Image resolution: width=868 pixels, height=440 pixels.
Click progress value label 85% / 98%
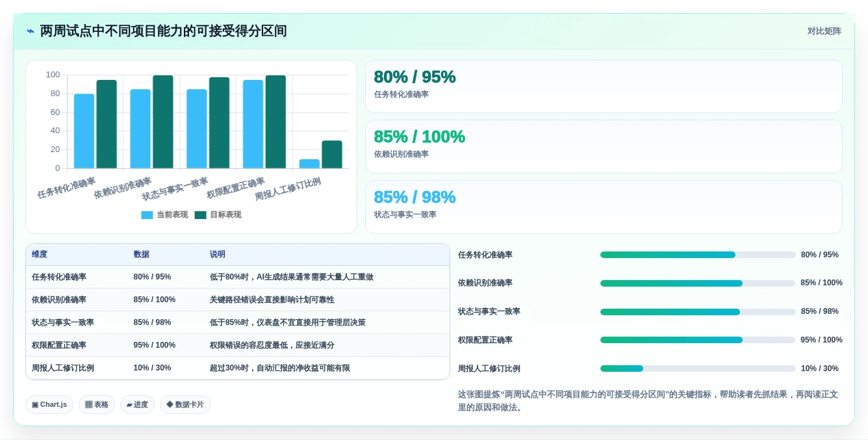point(820,311)
